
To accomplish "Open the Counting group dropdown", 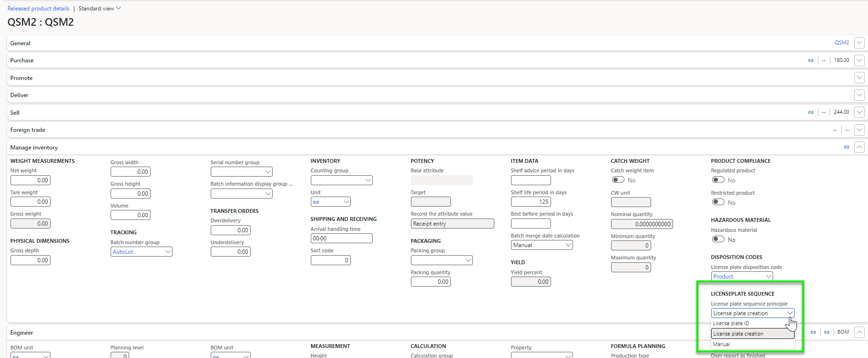I will pyautogui.click(x=368, y=180).
